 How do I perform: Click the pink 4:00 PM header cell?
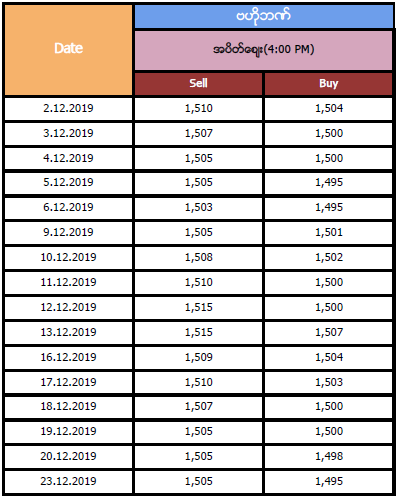(264, 50)
